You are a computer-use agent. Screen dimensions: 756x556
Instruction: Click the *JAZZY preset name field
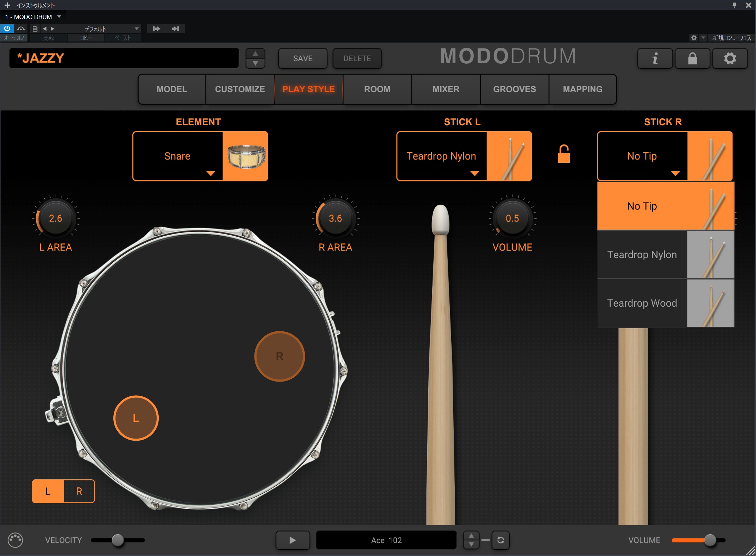pyautogui.click(x=124, y=58)
